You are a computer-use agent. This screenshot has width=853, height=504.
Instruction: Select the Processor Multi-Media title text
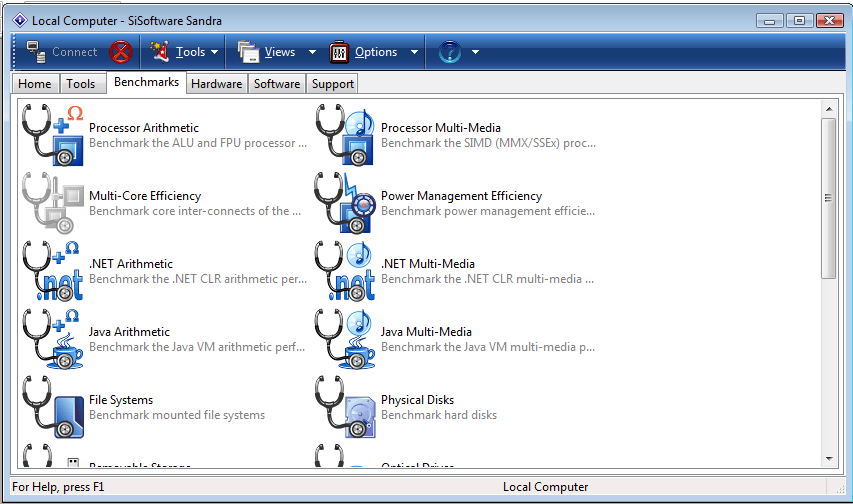441,128
